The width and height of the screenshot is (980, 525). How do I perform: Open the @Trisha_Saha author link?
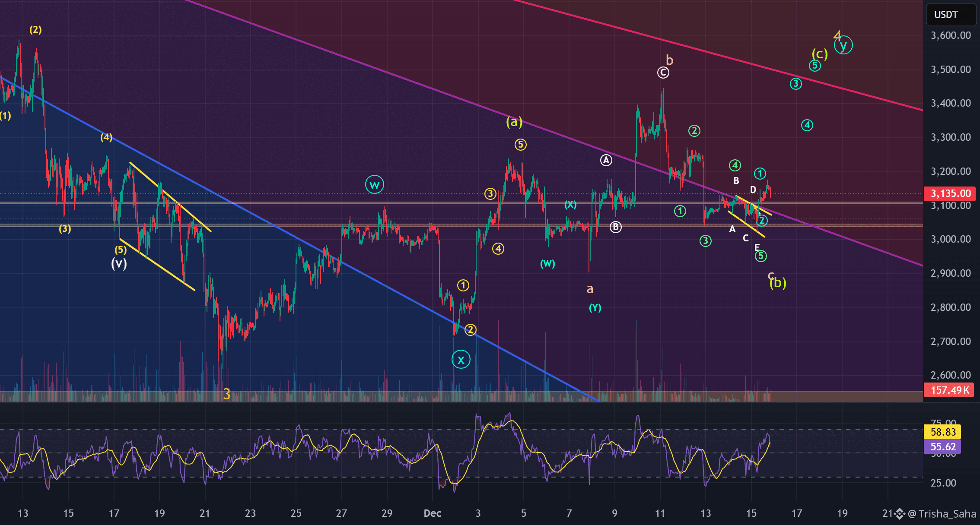(942, 514)
